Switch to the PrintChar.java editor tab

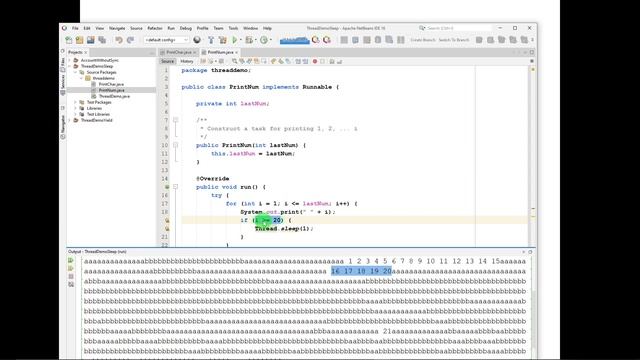coord(178,52)
